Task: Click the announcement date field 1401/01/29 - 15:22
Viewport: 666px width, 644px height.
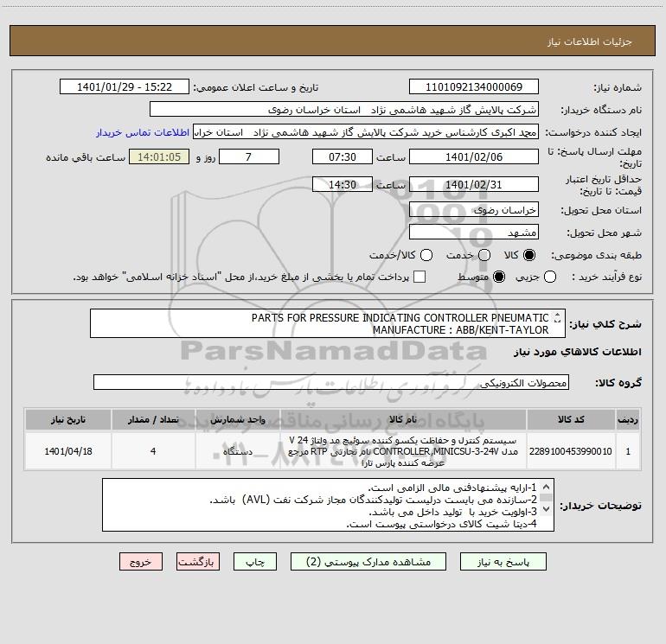Action: pyautogui.click(x=125, y=86)
